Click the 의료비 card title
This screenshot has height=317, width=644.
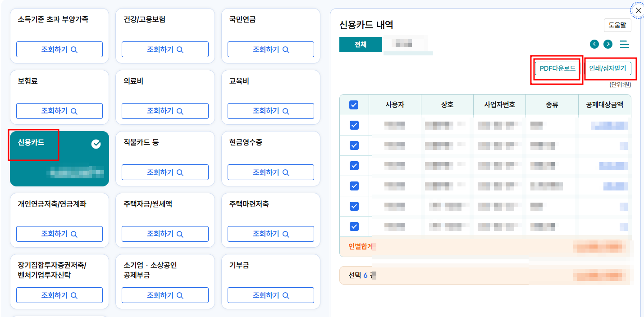133,82
